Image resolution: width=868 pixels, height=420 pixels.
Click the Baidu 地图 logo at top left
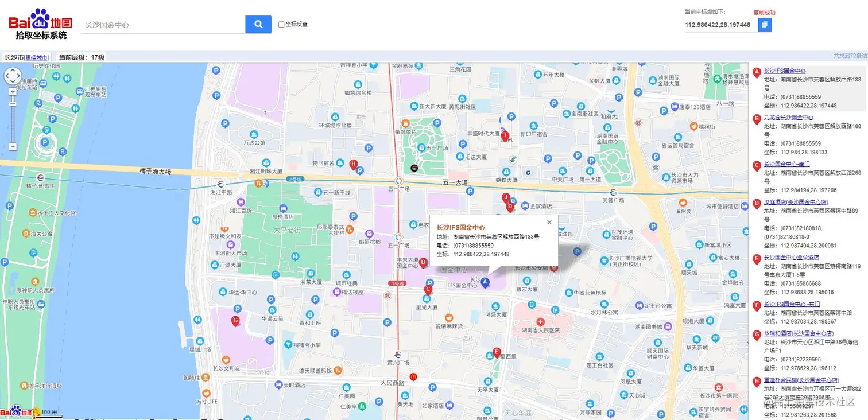[x=40, y=24]
